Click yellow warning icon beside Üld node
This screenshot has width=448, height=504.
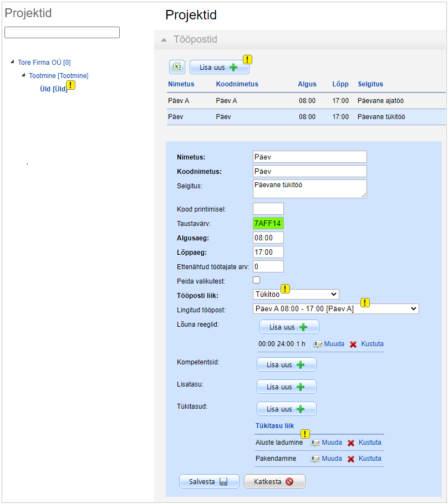pos(71,85)
